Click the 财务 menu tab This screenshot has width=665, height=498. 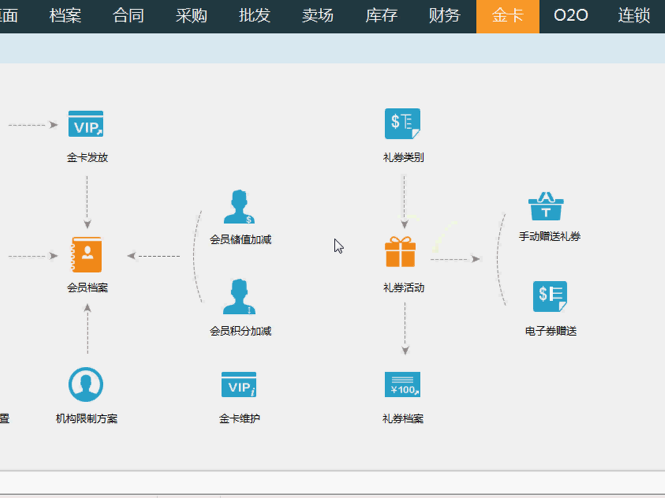coord(444,16)
